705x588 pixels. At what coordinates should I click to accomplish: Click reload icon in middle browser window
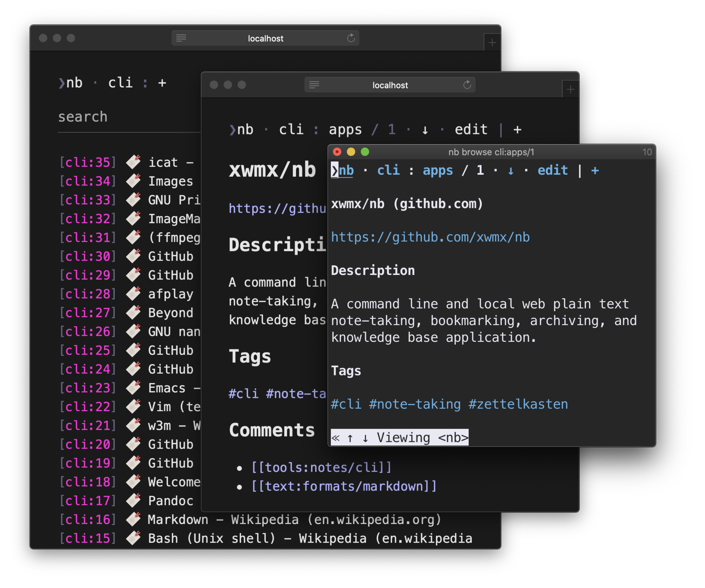pyautogui.click(x=467, y=85)
